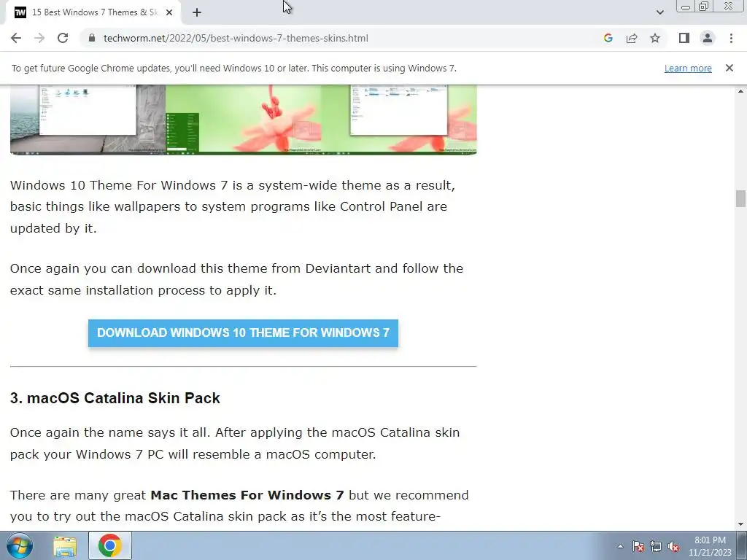The height and width of the screenshot is (560, 747).
Task: Open the network status tray icon
Action: [656, 546]
